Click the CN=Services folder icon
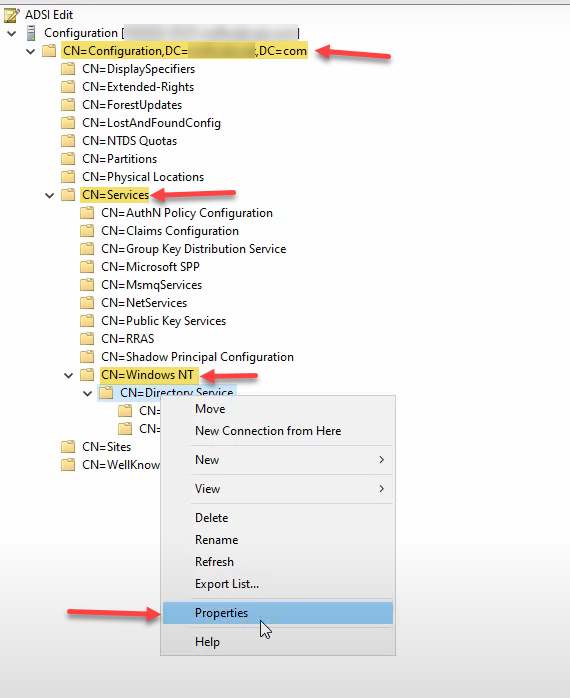The height and width of the screenshot is (698, 570). pos(68,195)
